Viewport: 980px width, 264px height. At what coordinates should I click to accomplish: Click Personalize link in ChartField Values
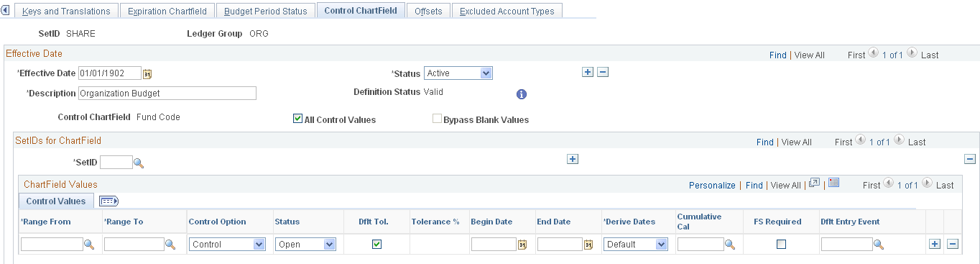712,185
